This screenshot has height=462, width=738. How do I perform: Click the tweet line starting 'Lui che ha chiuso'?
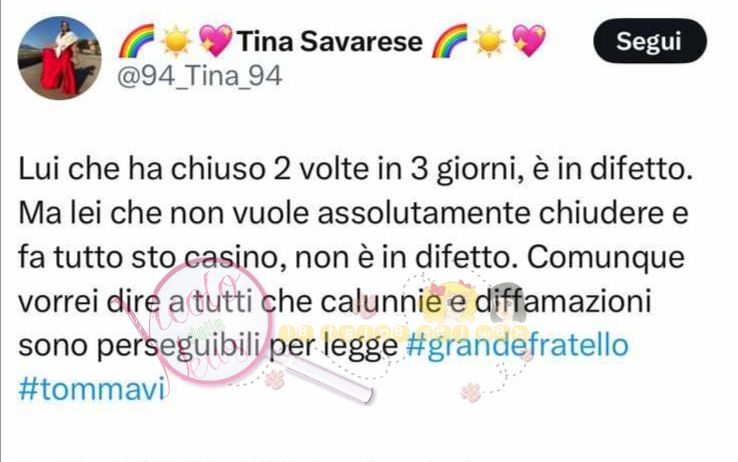[356, 169]
